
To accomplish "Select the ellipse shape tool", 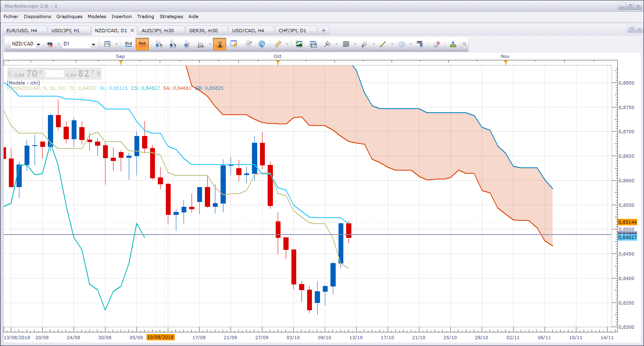I will (401, 44).
